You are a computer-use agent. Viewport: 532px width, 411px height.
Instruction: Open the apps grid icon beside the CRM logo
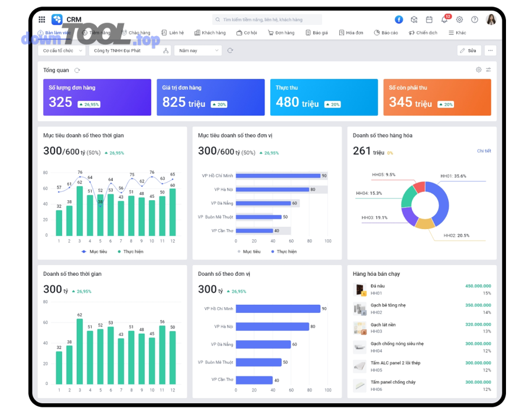[x=42, y=19]
